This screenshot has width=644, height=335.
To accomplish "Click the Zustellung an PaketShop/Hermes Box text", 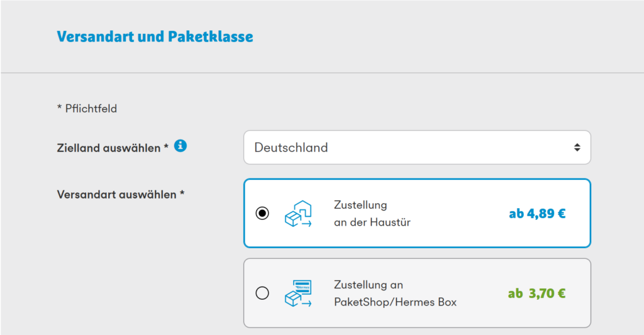I will click(x=395, y=294).
